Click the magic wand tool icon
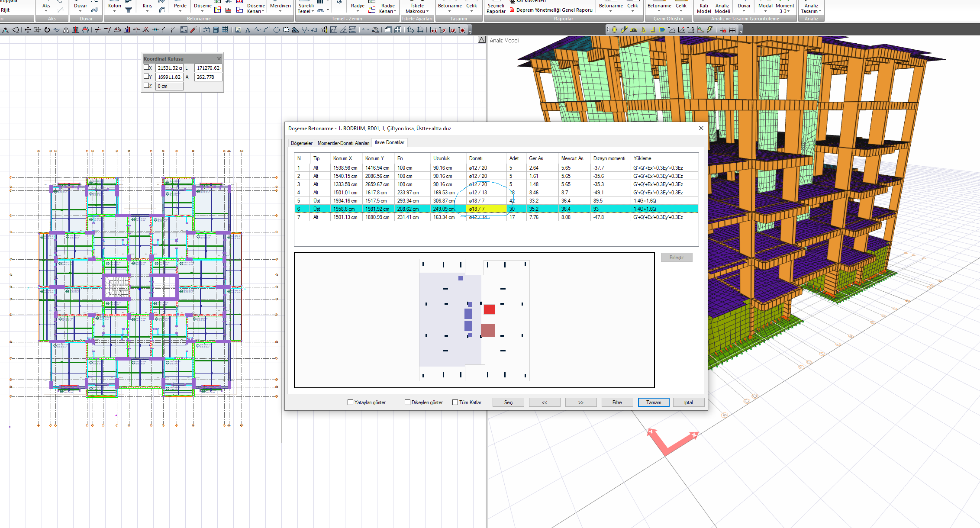This screenshot has width=980, height=528. tap(193, 30)
